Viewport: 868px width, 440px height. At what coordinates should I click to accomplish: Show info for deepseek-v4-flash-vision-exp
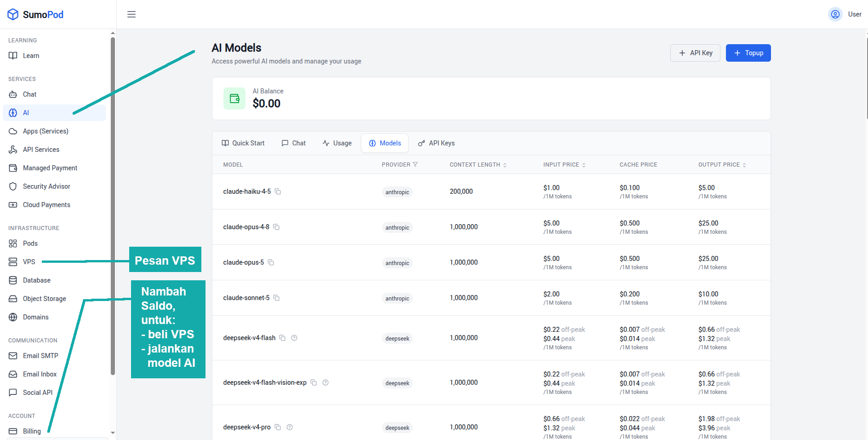[325, 382]
